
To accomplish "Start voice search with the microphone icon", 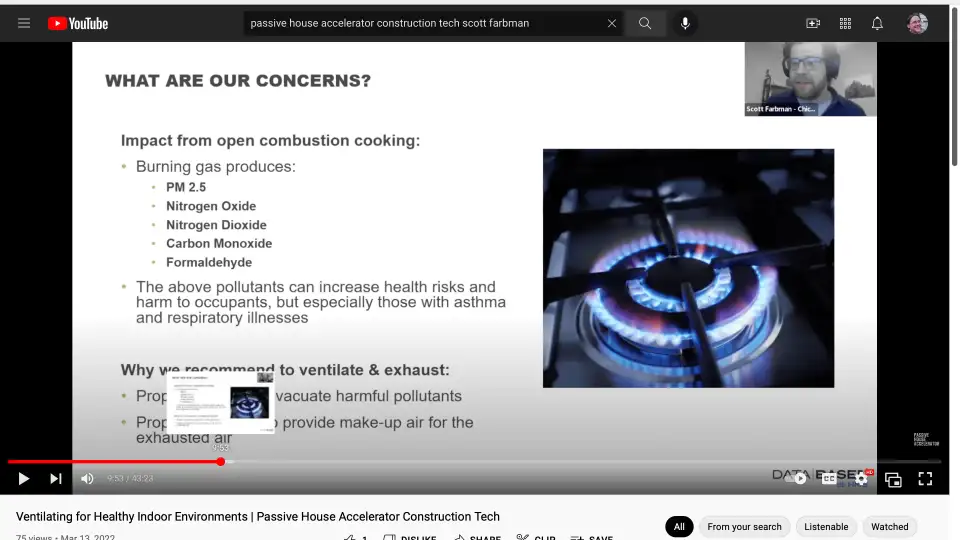I will pyautogui.click(x=685, y=23).
